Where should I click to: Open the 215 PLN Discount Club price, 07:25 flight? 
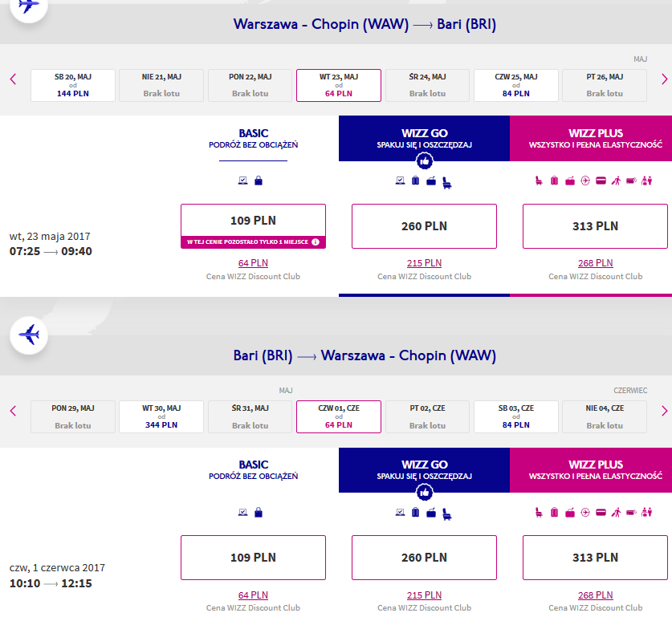click(x=424, y=263)
